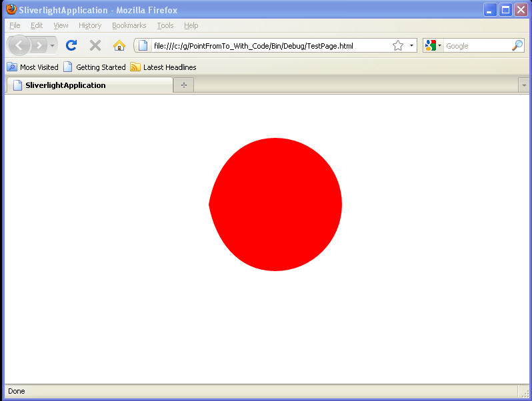Click the Firefox logo in the title bar
Screen dimensions: 532x401
click(11, 9)
